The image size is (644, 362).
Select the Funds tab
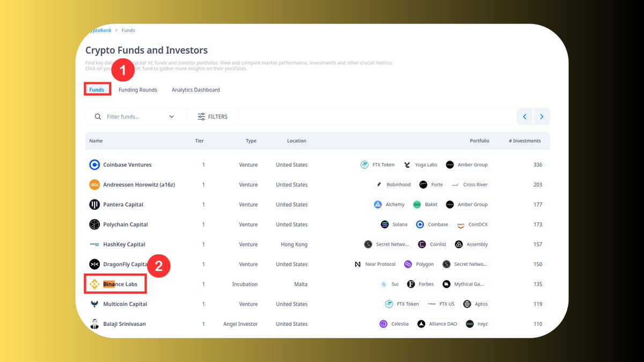tap(97, 90)
